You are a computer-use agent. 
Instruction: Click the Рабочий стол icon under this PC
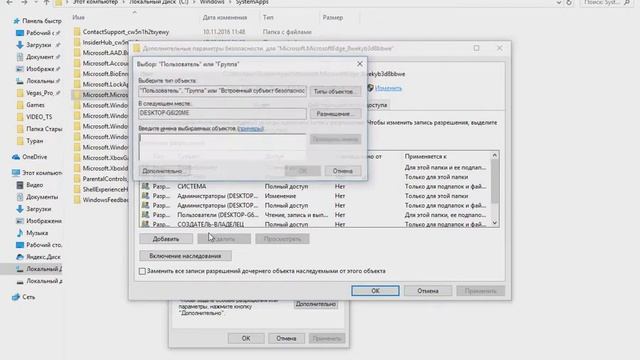pos(20,245)
